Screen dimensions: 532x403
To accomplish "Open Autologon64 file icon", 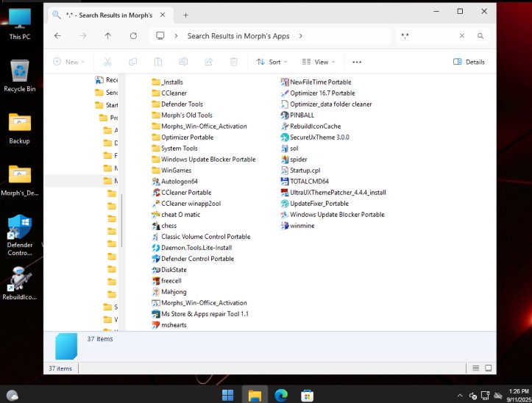I will click(156, 182).
